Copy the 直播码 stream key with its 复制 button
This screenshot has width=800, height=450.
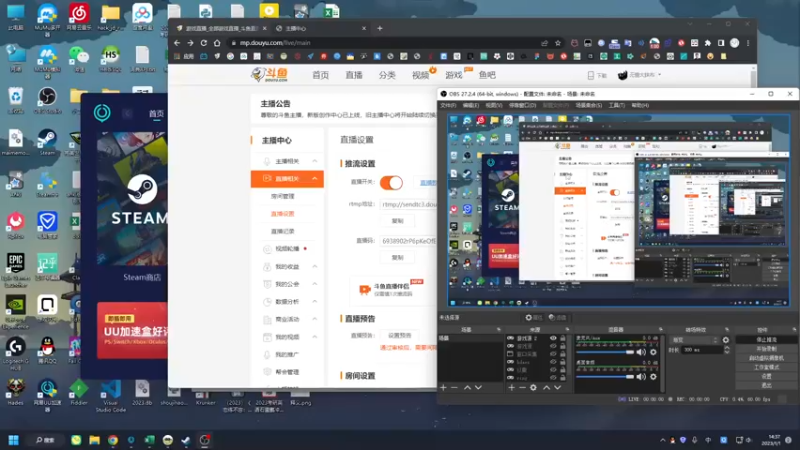tap(397, 258)
